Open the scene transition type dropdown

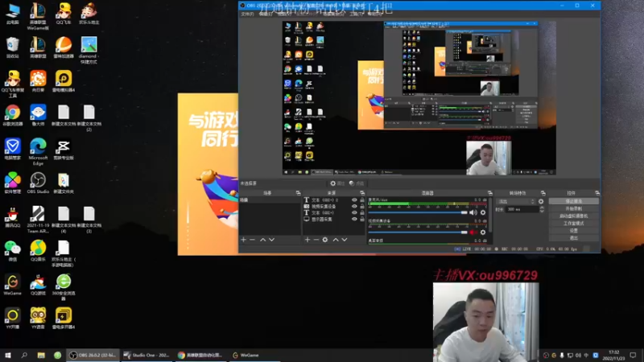tap(516, 202)
